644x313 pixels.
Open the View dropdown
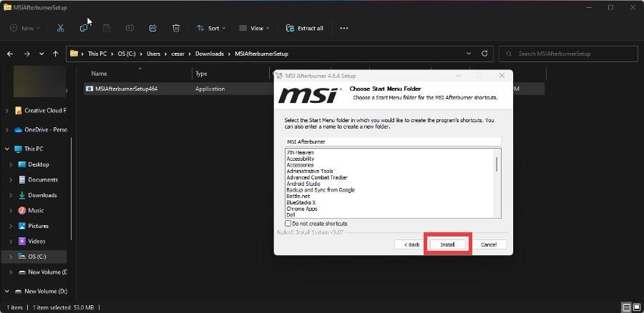click(254, 29)
